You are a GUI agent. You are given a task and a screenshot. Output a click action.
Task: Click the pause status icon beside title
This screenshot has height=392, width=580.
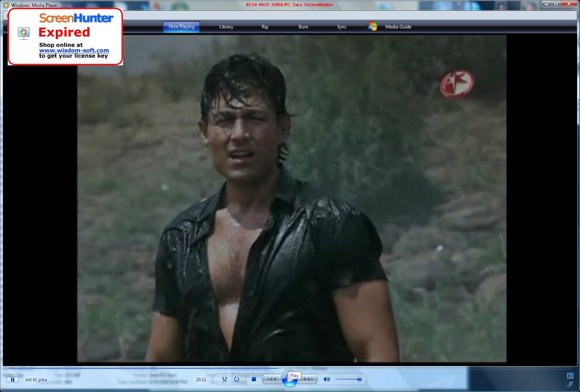(x=13, y=379)
